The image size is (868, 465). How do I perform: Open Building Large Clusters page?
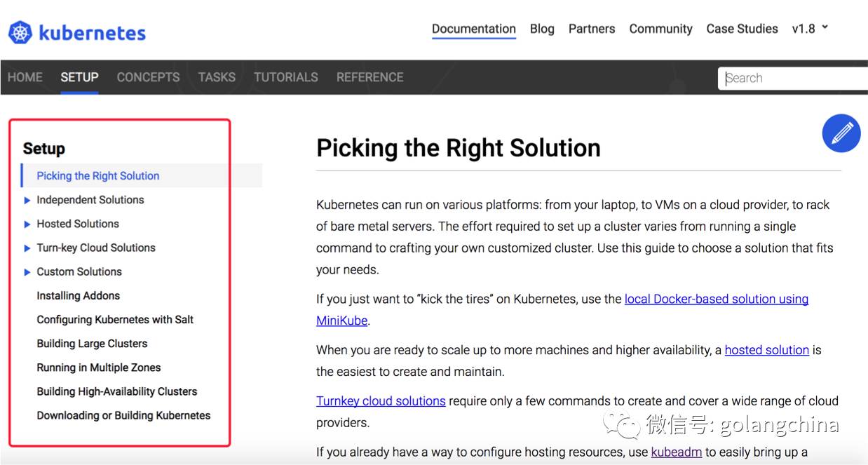point(92,344)
